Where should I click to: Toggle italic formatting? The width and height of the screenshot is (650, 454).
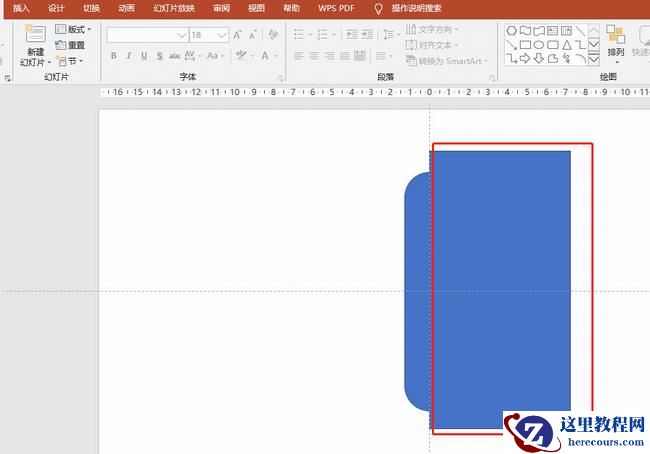(129, 56)
